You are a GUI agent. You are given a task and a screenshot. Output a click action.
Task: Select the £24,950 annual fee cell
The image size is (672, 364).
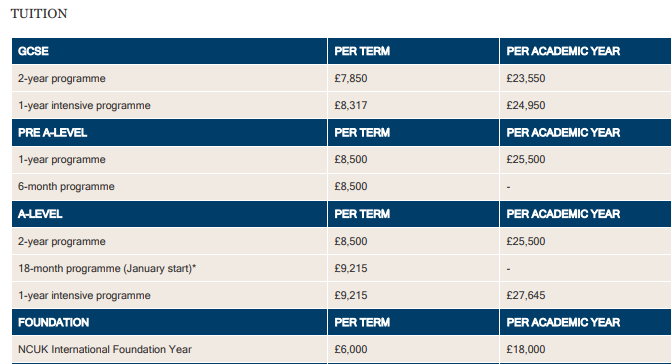526,105
